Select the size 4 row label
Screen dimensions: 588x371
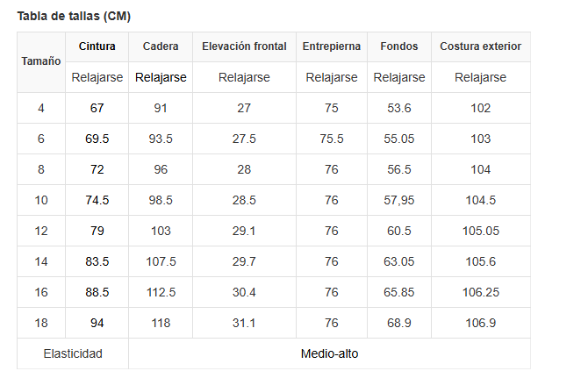41,108
